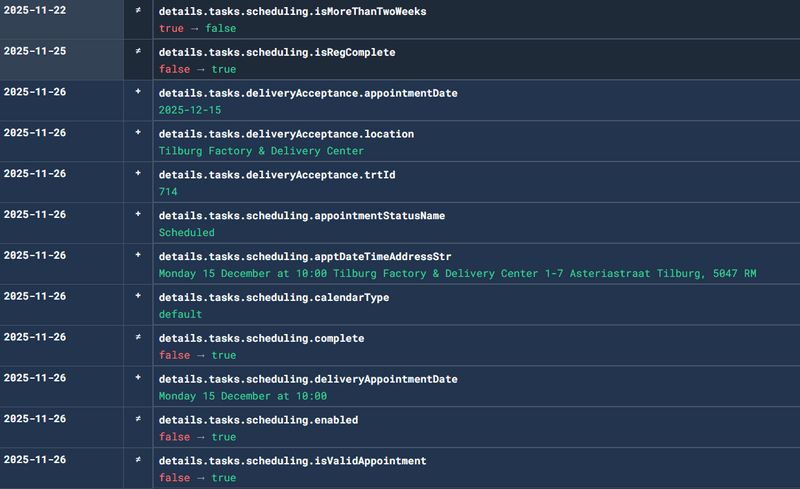
Task: Click details.tasks.scheduling.deliveryAppointmentDate field name
Action: click(x=308, y=379)
